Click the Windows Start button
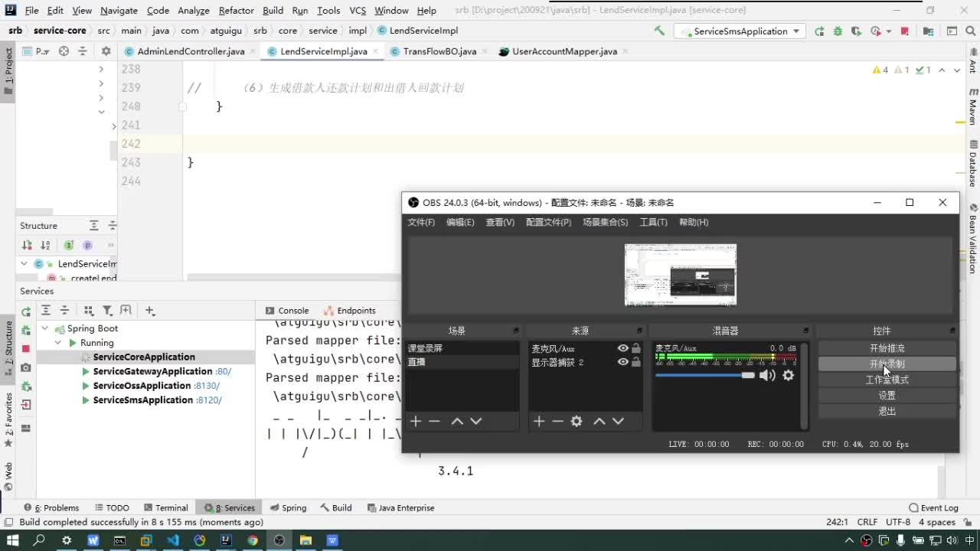Viewport: 980px width, 551px height. point(12,540)
